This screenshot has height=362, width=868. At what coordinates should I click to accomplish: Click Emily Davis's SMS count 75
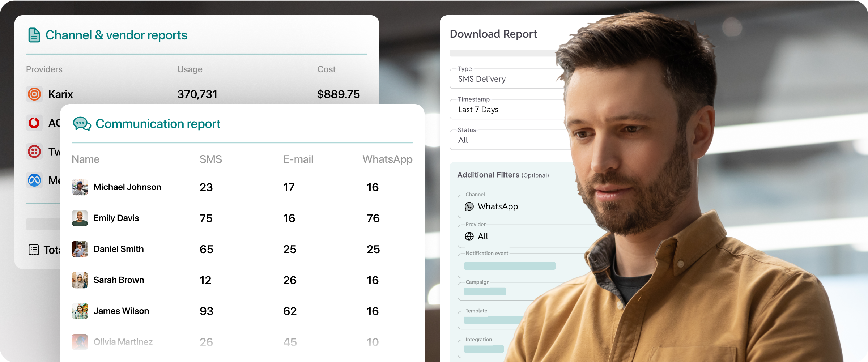pos(206,218)
